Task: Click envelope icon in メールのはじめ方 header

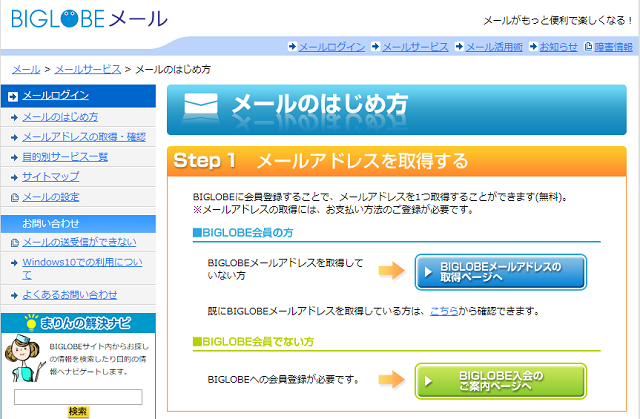Action: click(x=201, y=104)
